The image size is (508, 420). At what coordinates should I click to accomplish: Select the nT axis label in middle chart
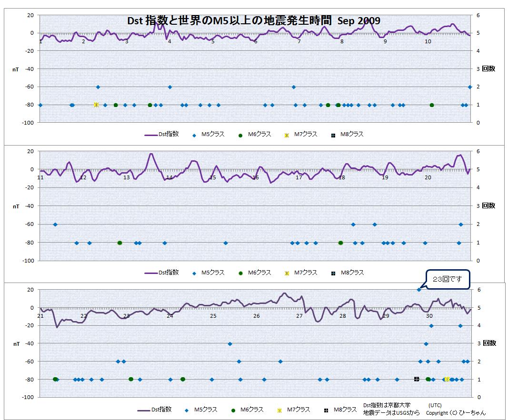pos(16,206)
